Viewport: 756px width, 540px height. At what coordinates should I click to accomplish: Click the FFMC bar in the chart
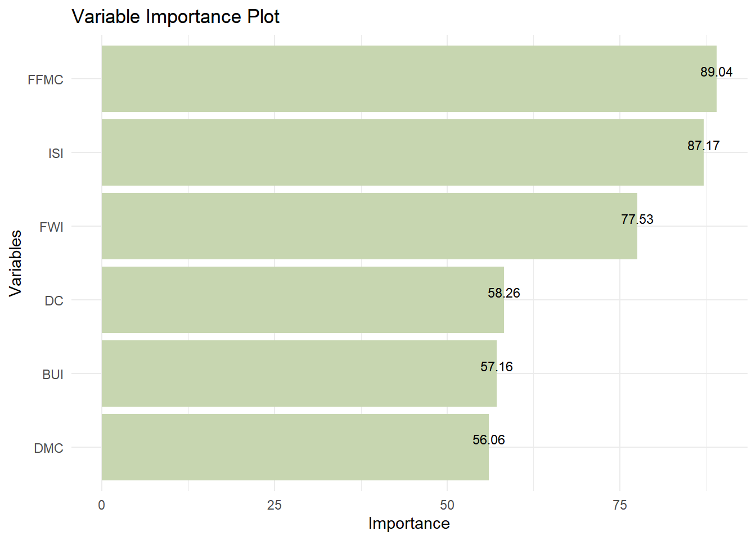pos(394,79)
